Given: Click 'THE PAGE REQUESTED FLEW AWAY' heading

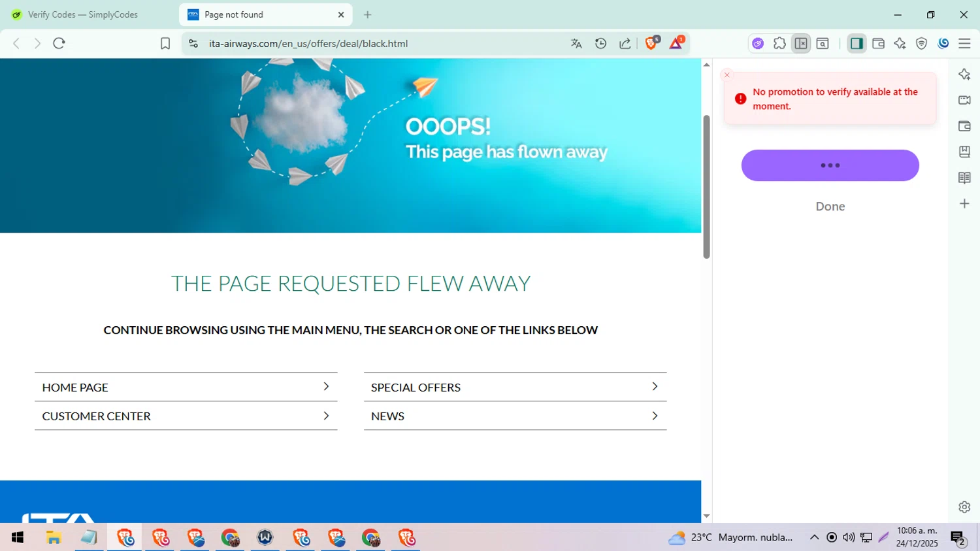Looking at the screenshot, I should (x=351, y=284).
